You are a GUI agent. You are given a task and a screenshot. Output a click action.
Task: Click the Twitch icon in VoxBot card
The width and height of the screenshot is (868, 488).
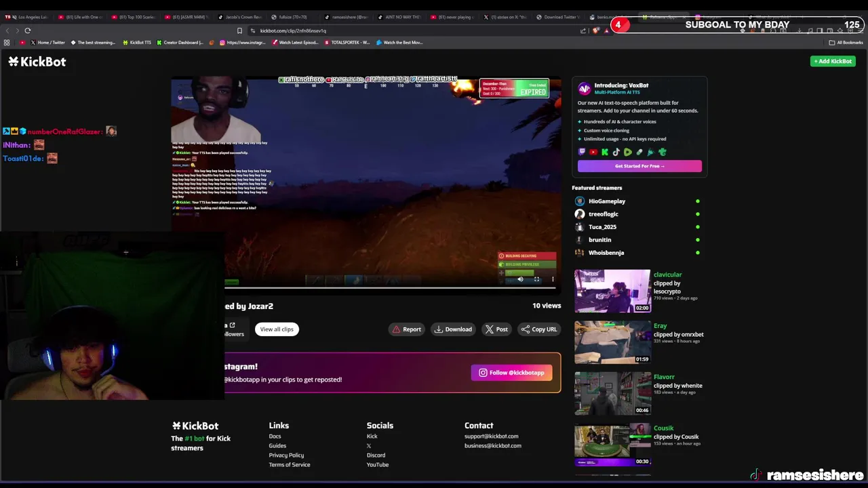[x=582, y=152]
